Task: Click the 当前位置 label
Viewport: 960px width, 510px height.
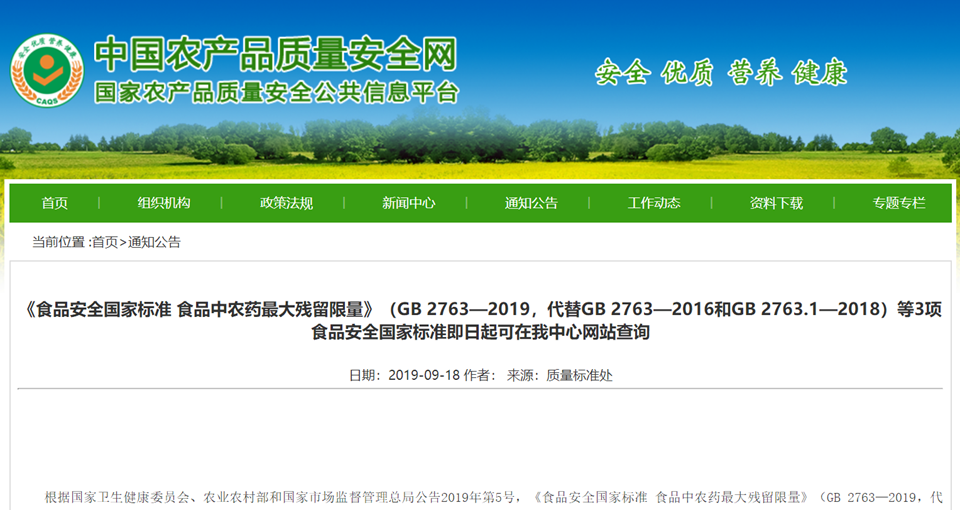Action: (60, 242)
